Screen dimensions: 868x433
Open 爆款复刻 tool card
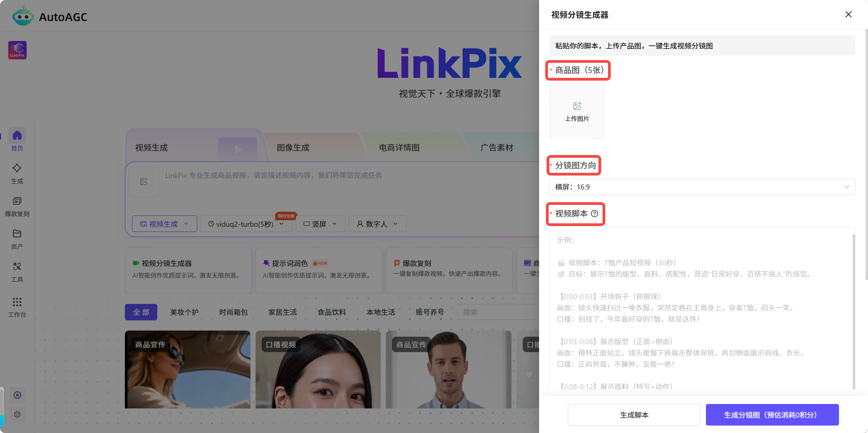click(x=449, y=270)
